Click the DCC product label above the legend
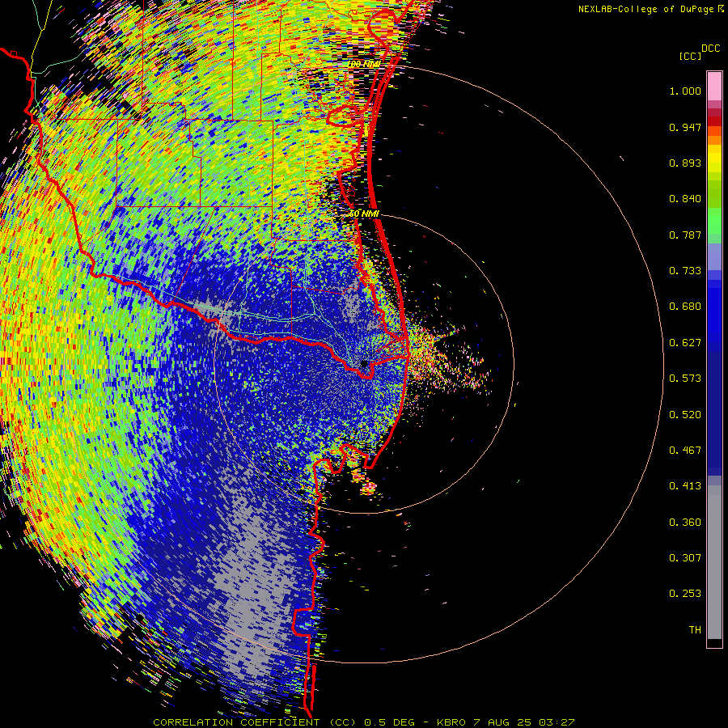 (710, 49)
